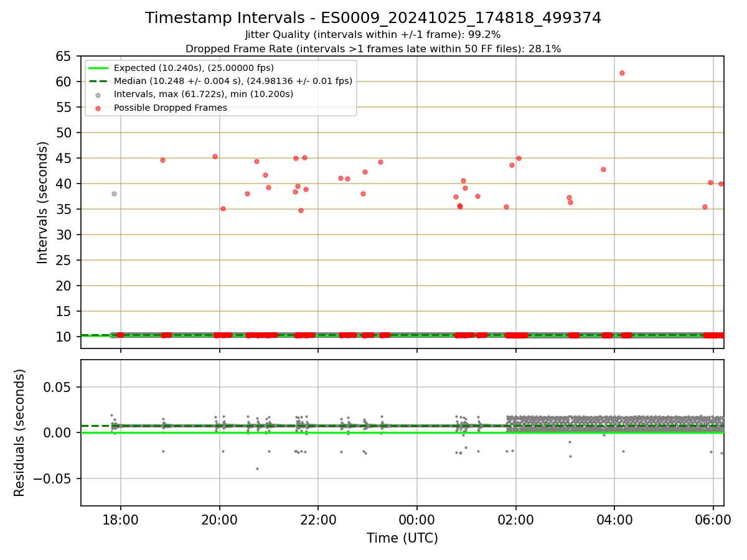Click the highest red point near 61.7 seconds
747x560 pixels.
tap(622, 73)
